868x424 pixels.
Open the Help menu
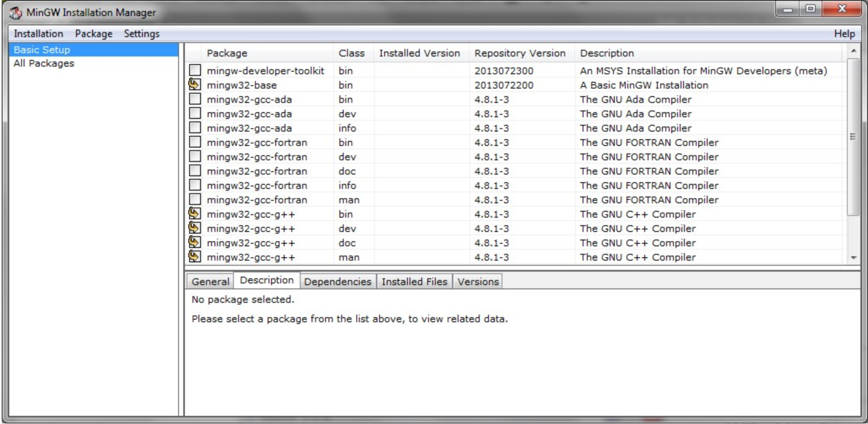pos(844,34)
